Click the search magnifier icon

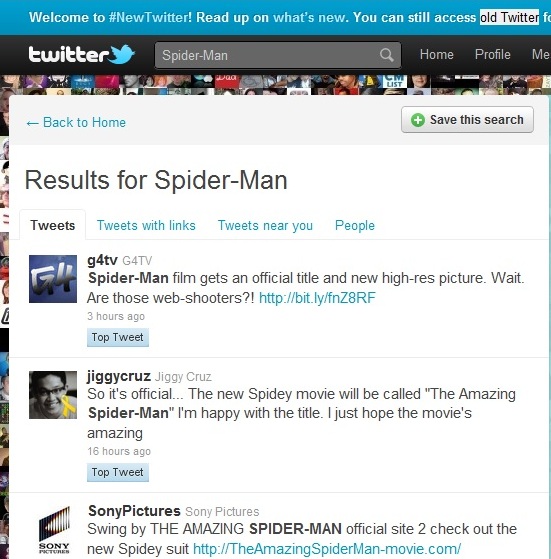pyautogui.click(x=386, y=55)
